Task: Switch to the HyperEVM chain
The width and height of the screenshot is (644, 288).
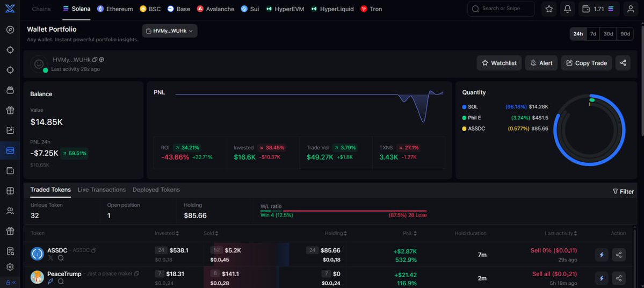Action: [285, 9]
